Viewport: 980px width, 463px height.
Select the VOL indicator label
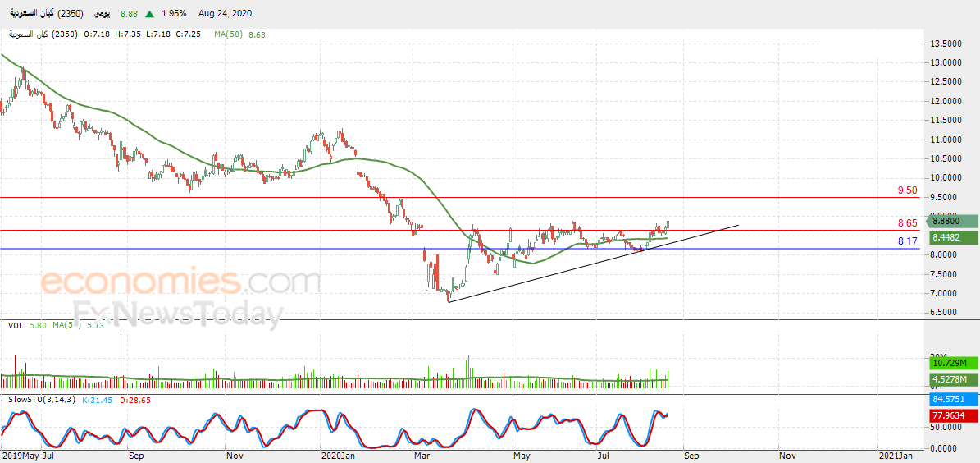16,325
